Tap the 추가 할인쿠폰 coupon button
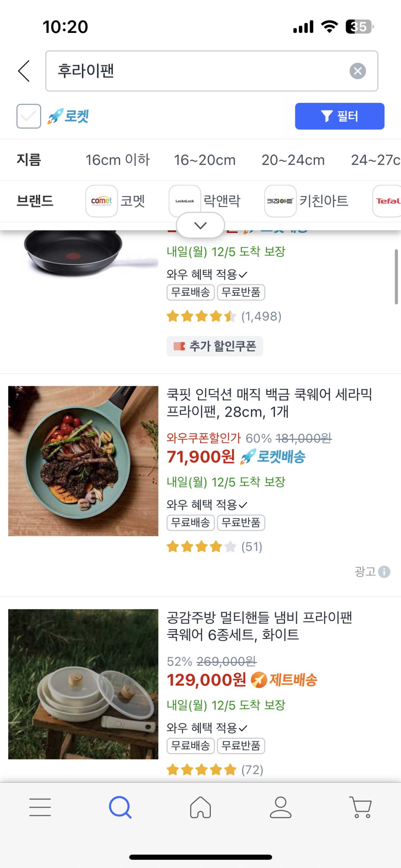Image resolution: width=401 pixels, height=868 pixels. (215, 346)
